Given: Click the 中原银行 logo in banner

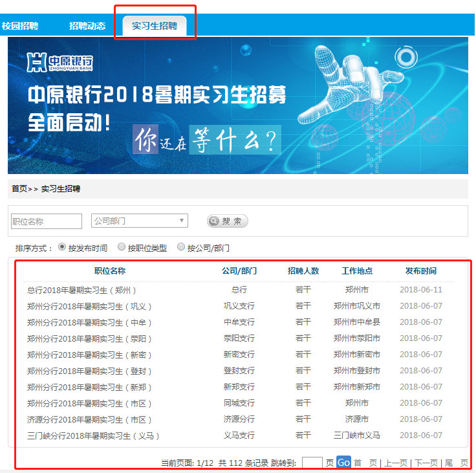Looking at the screenshot, I should (x=59, y=63).
